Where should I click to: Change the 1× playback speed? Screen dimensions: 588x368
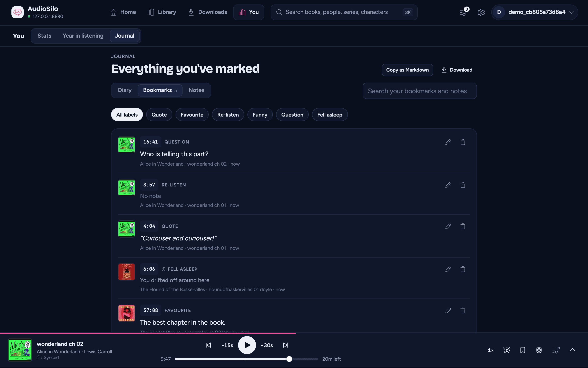pyautogui.click(x=491, y=350)
